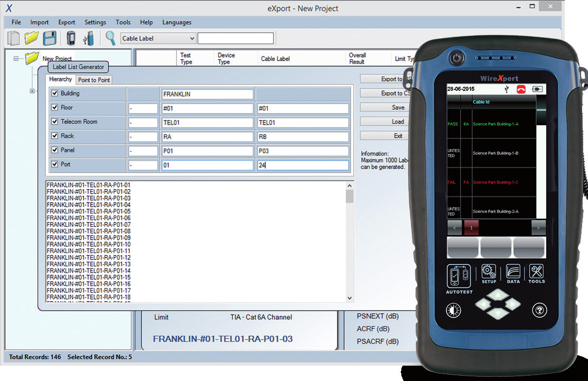Click the magnifying glass search icon

pyautogui.click(x=110, y=38)
